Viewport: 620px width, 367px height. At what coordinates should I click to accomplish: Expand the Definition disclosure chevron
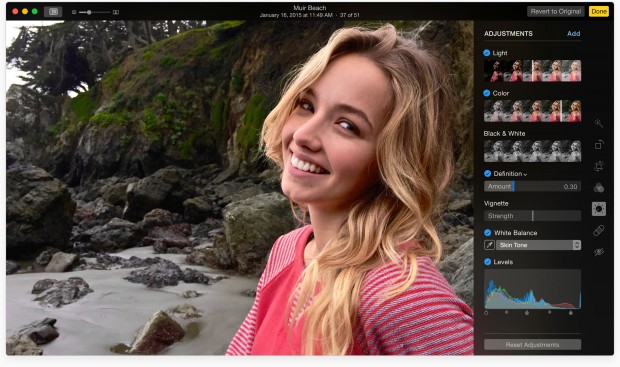click(x=525, y=174)
